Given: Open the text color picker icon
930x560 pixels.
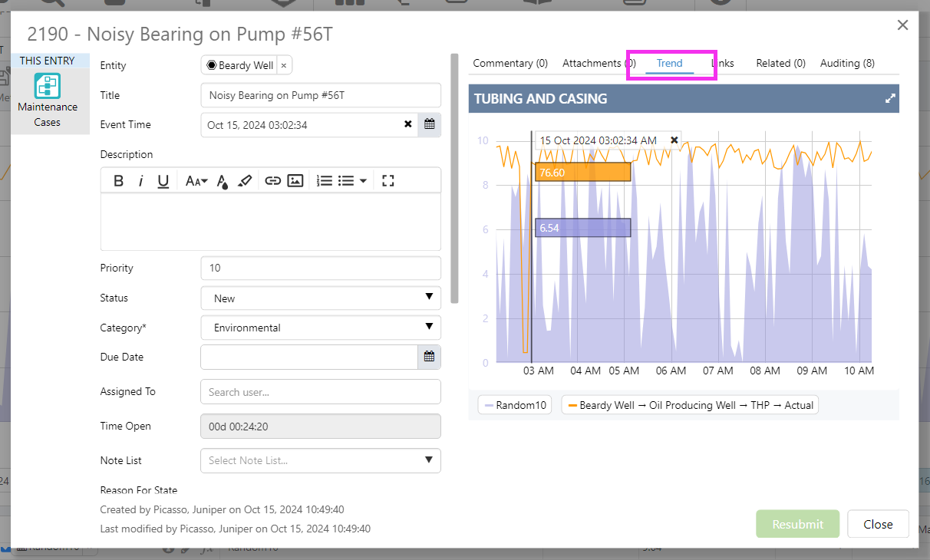Looking at the screenshot, I should 223,181.
